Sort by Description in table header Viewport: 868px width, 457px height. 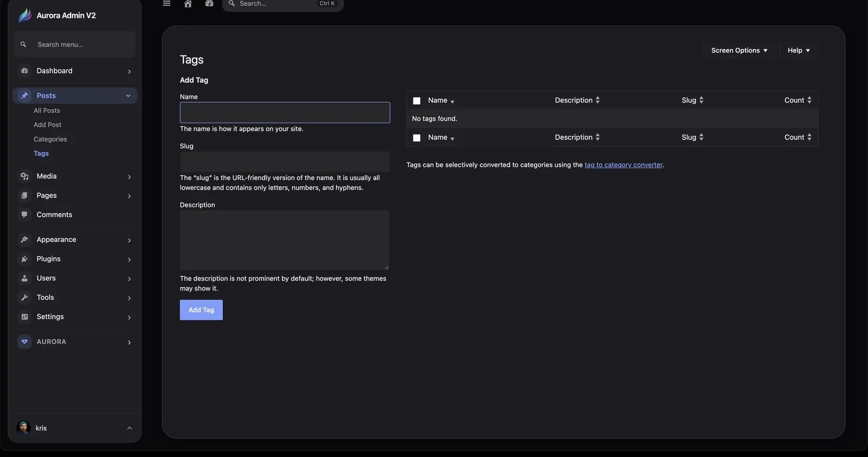[x=577, y=100]
